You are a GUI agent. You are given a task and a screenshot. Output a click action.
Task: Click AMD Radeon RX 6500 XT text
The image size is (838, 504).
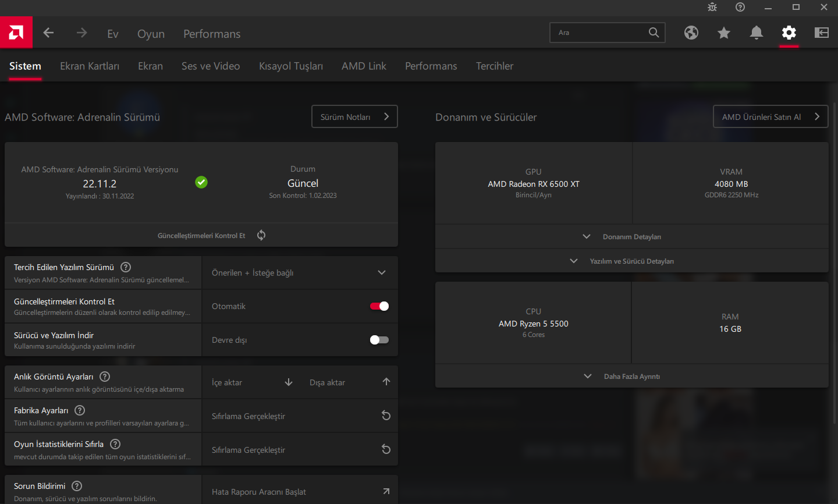[x=534, y=184]
